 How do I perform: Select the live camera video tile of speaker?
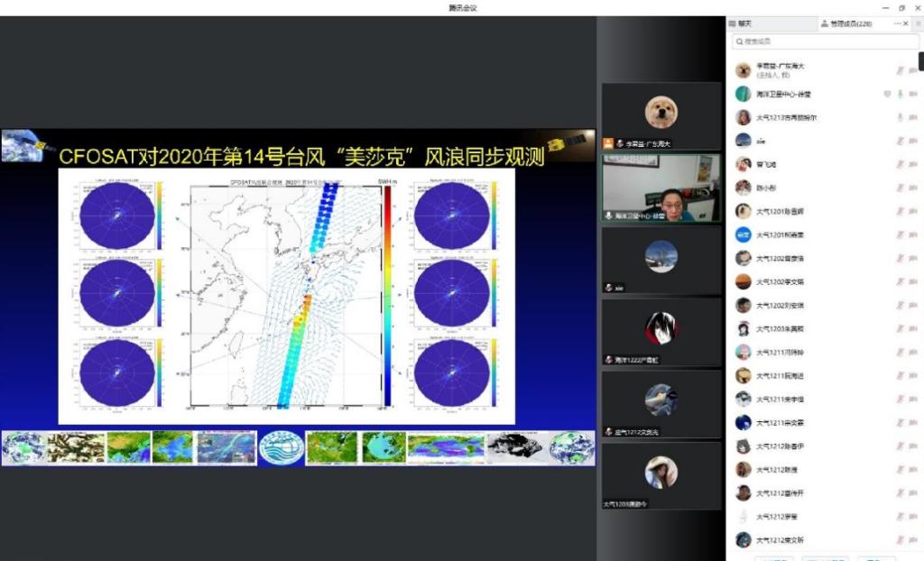coord(661,188)
